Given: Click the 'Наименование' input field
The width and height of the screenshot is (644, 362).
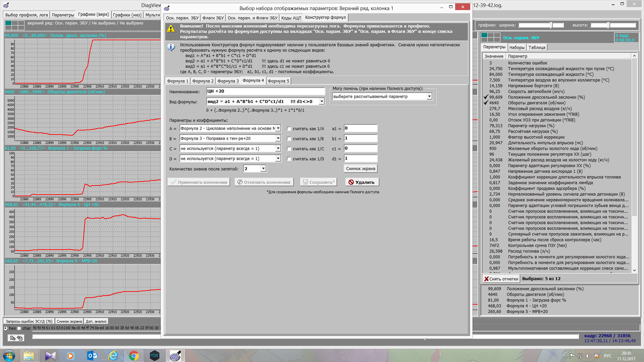Looking at the screenshot, I should point(266,91).
